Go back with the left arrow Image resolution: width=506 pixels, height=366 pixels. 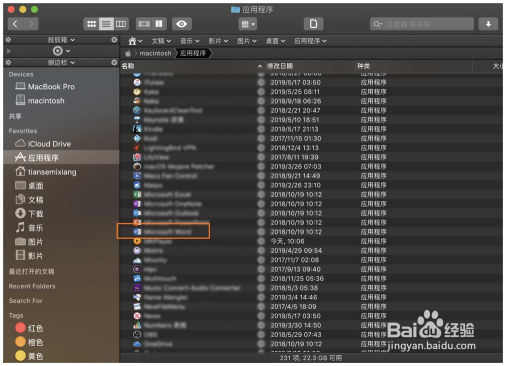15,24
